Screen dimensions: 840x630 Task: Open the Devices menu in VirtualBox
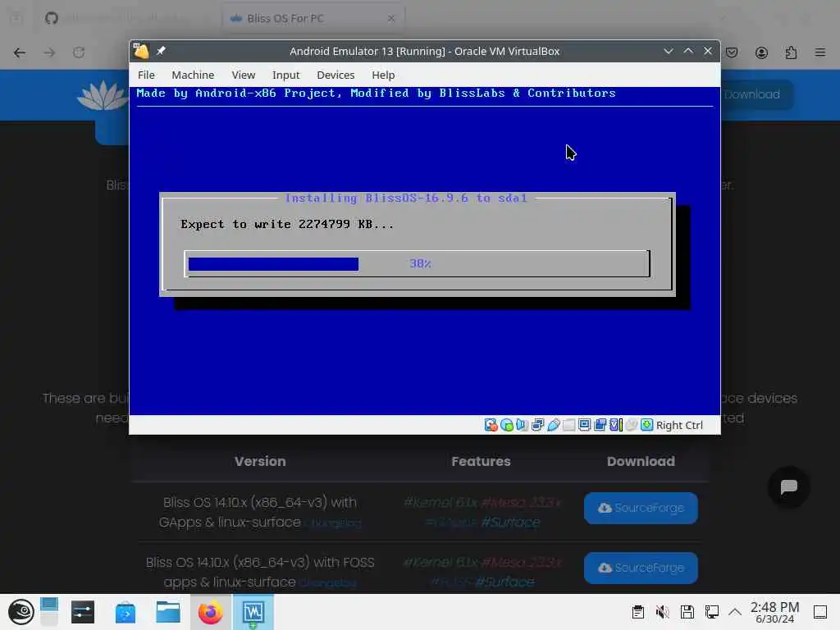[x=336, y=75]
